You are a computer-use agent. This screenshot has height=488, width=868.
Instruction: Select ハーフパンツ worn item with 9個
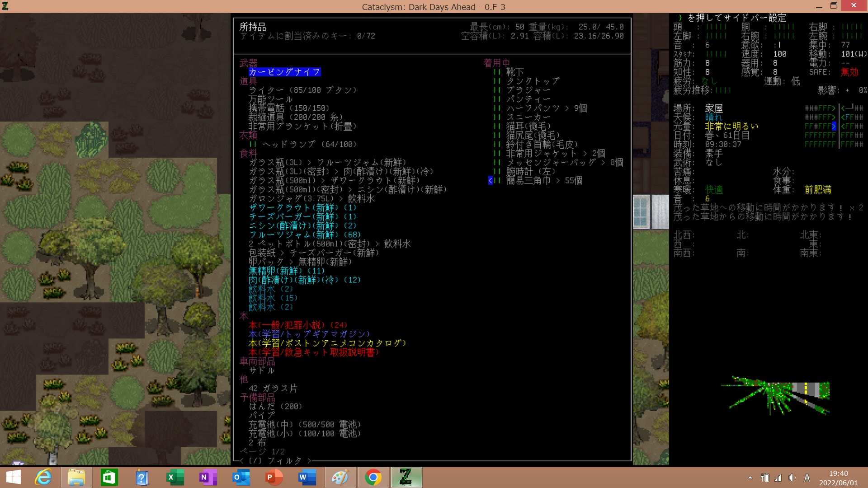[x=533, y=108]
